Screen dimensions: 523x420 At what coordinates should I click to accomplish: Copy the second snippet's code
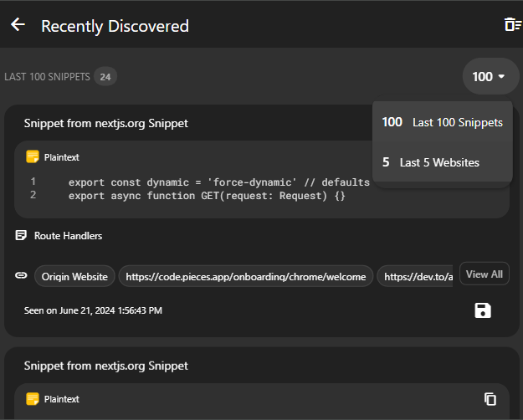click(491, 399)
